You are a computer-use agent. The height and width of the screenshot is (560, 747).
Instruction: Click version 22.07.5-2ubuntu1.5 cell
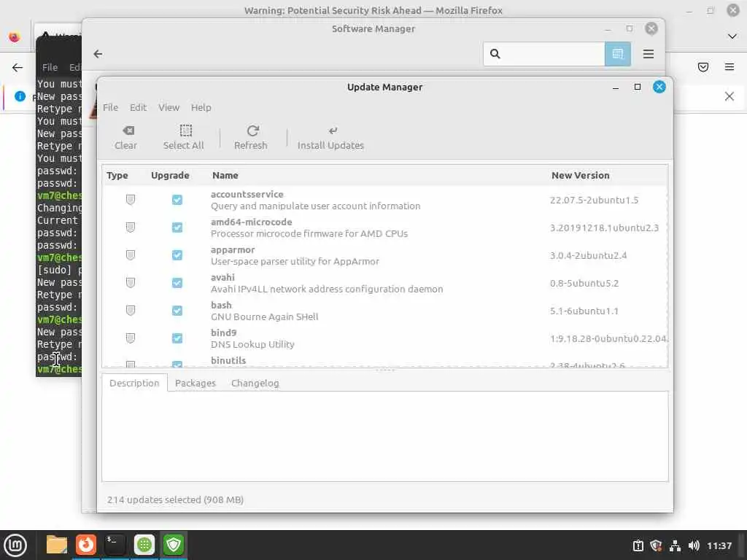[x=594, y=200]
